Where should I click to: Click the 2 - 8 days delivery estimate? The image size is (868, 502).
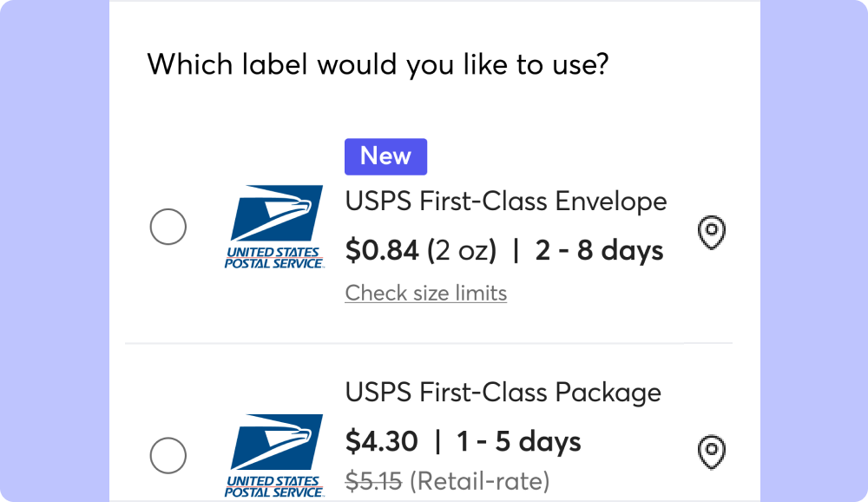(x=600, y=250)
